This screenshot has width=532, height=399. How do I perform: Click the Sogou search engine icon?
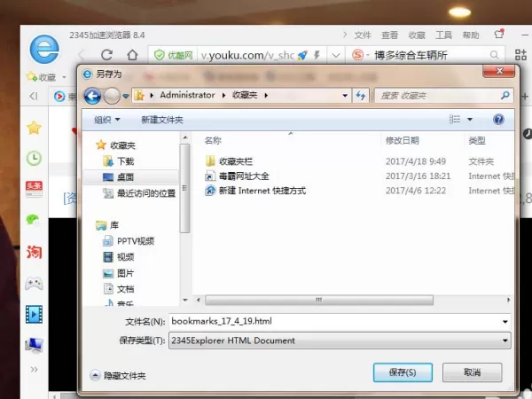(x=357, y=55)
